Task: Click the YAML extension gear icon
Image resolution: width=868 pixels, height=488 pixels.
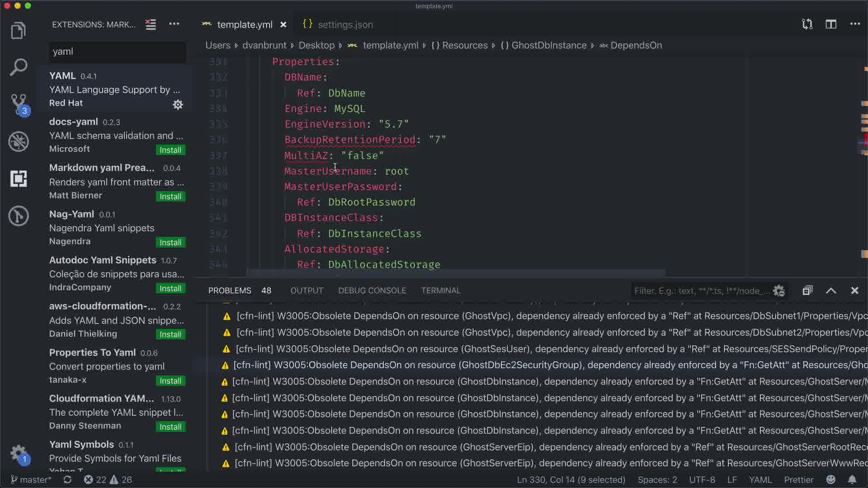Action: [x=178, y=104]
